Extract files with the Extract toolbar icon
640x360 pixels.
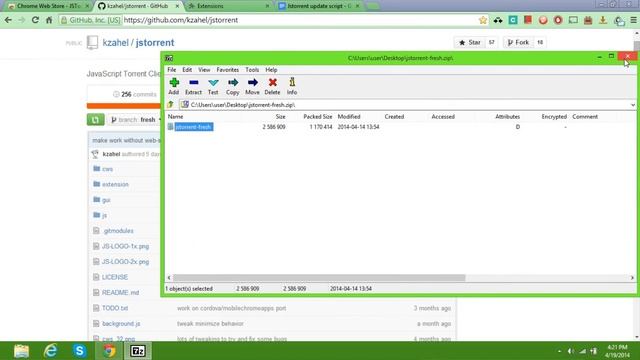(193, 87)
